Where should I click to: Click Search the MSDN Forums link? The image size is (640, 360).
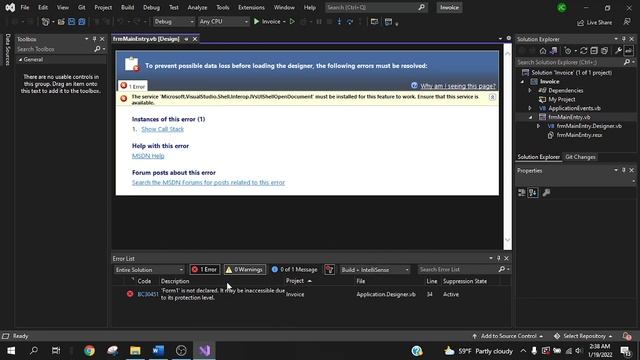pos(208,182)
